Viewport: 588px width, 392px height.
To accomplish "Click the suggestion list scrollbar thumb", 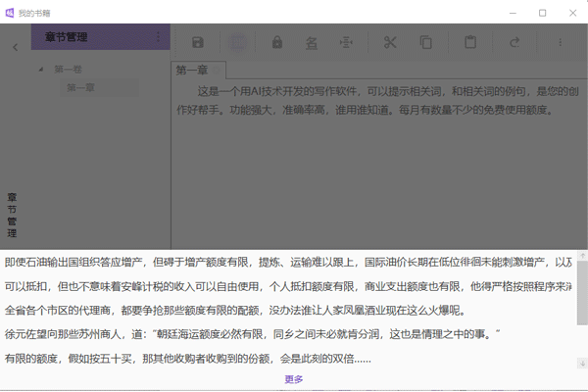I will click(582, 293).
